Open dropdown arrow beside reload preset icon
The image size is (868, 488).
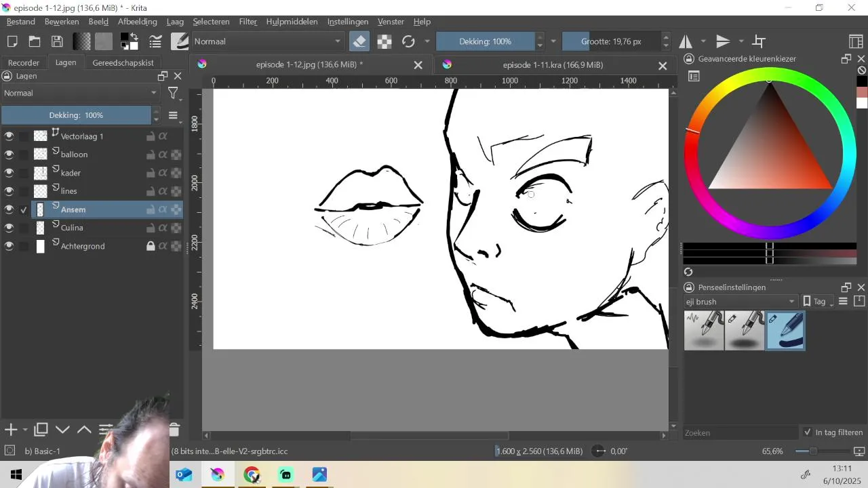(x=427, y=41)
